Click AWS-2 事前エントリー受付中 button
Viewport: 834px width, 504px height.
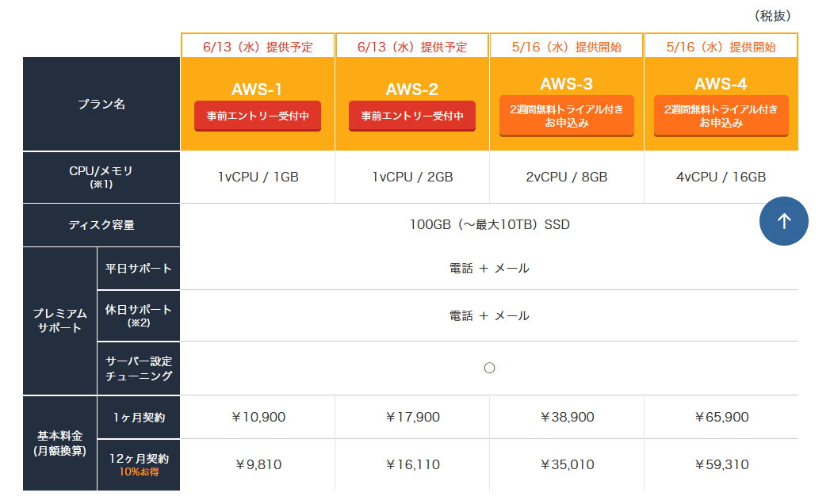click(411, 116)
